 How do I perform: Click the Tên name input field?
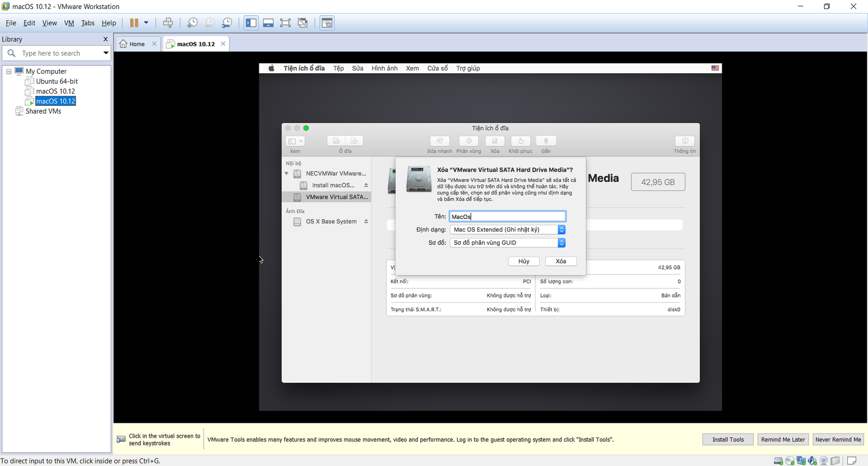tap(508, 216)
